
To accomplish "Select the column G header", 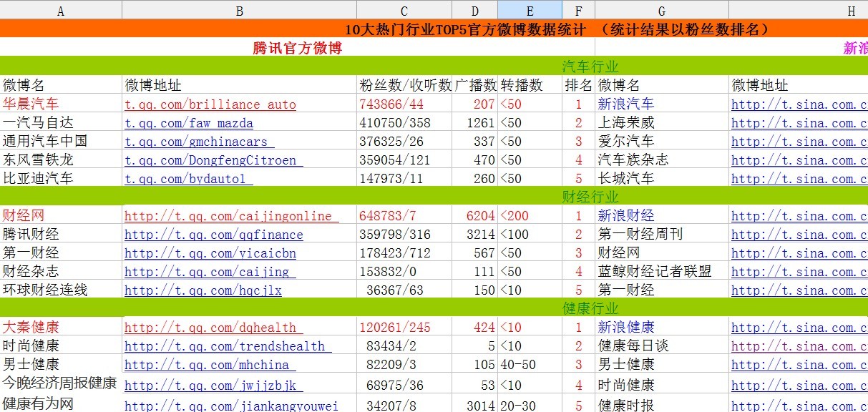I will tap(661, 10).
